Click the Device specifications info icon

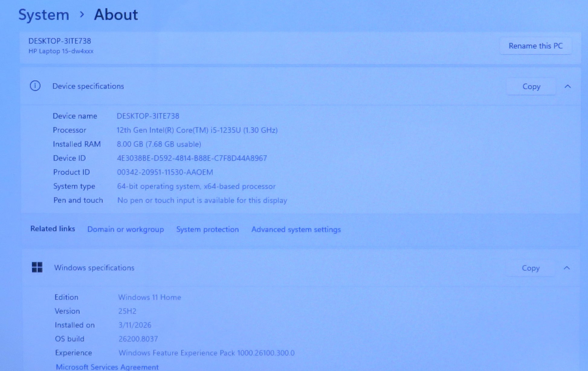[x=35, y=86]
